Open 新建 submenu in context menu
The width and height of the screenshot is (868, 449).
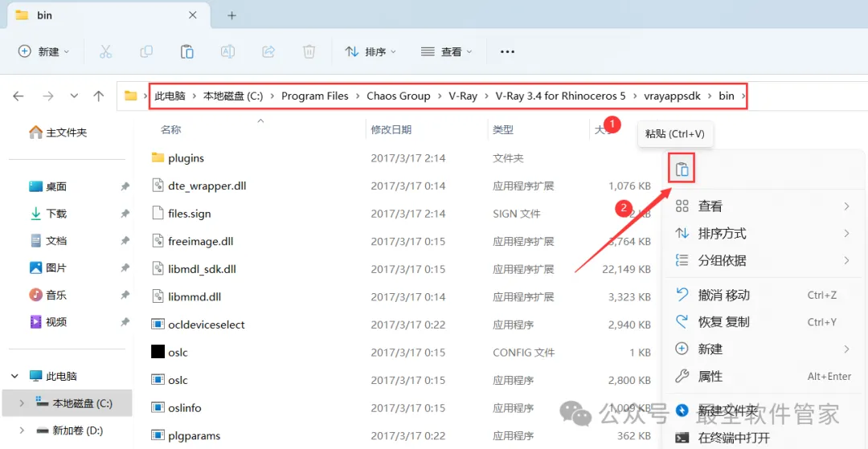(x=763, y=349)
